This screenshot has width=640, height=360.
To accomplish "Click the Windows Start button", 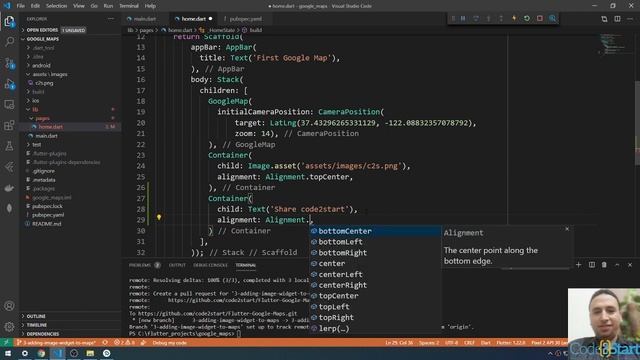I will tap(8, 353).
